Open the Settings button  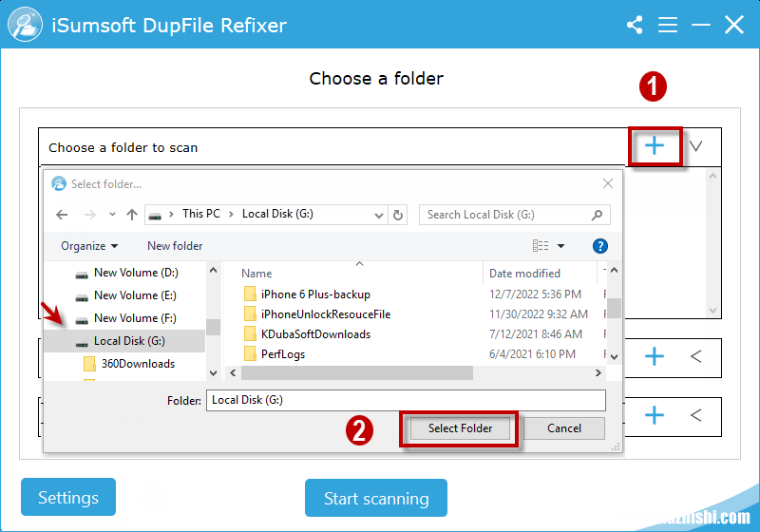tap(68, 497)
